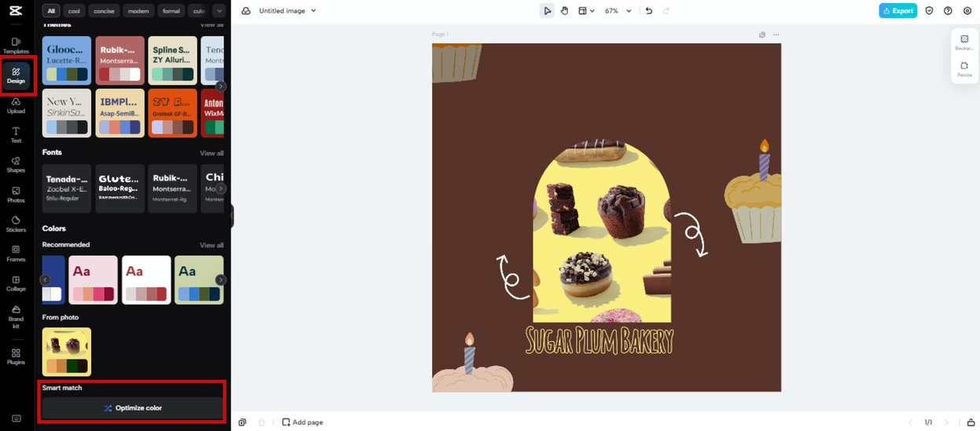Apply the Tenada Zoobel font pairing
The width and height of the screenshot is (980, 431).
67,188
